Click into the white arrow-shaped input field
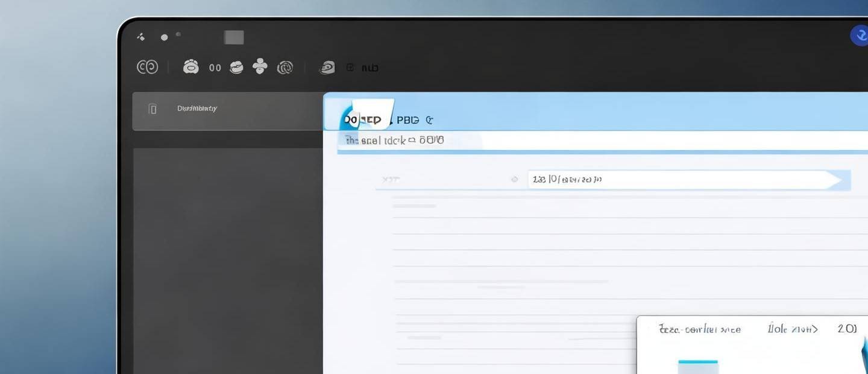Image resolution: width=868 pixels, height=374 pixels. click(685, 179)
